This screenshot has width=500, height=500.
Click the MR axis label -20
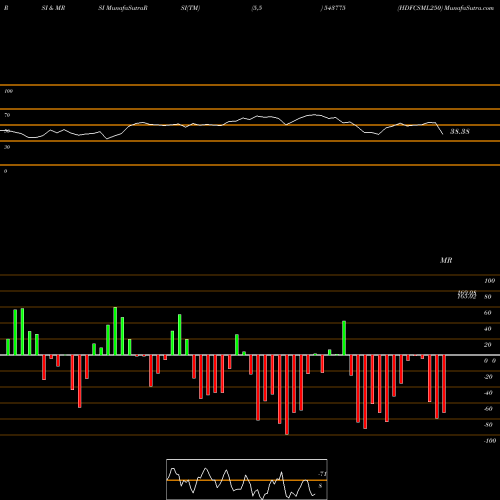(x=488, y=377)
